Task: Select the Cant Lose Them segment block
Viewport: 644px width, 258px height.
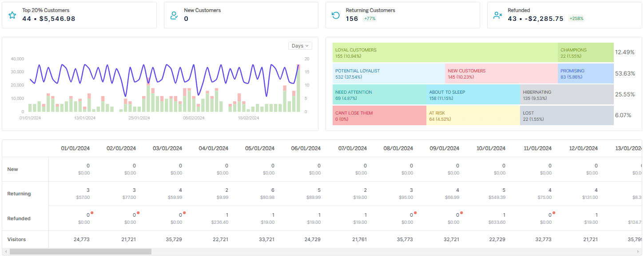Action: [379, 115]
